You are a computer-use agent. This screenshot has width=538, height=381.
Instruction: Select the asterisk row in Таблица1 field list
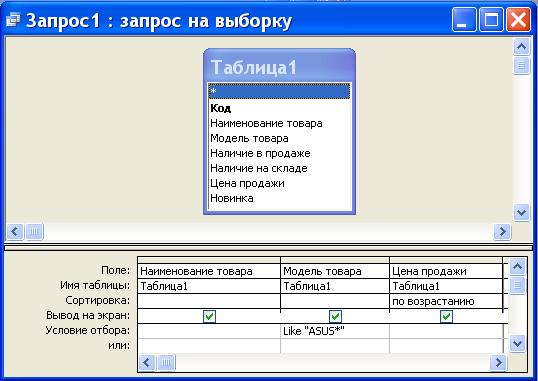pyautogui.click(x=279, y=91)
